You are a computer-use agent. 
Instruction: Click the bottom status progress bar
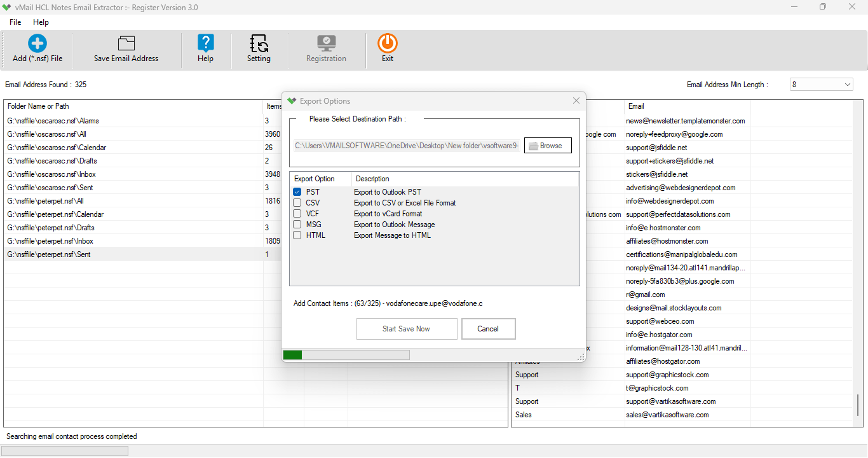(65, 451)
